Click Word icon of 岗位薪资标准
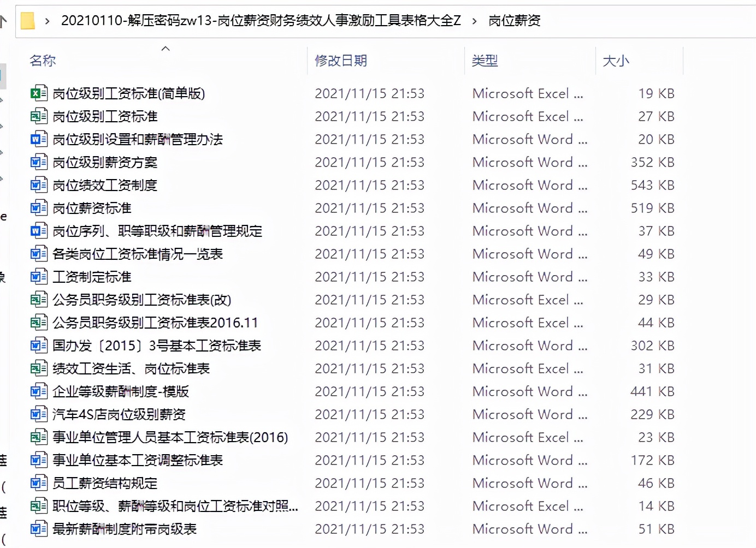 click(x=39, y=208)
